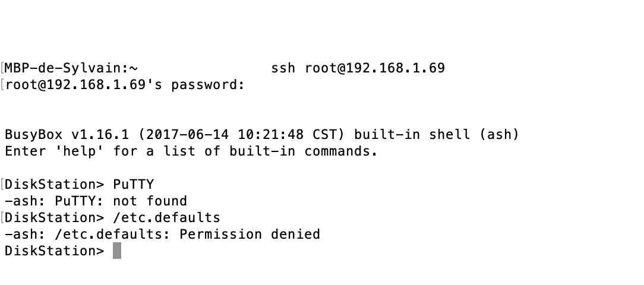The width and height of the screenshot is (644, 285).
Task: Click the last empty DiskStation> prompt
Action: pyautogui.click(x=55, y=251)
